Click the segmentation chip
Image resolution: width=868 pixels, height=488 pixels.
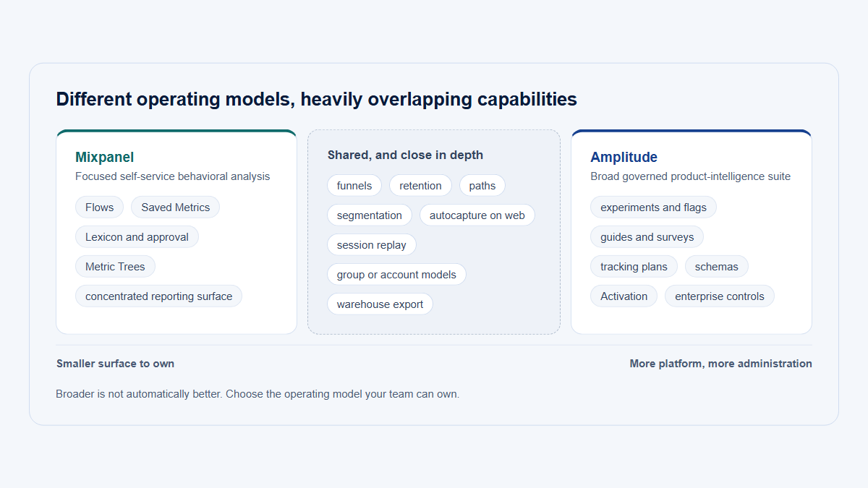(370, 215)
